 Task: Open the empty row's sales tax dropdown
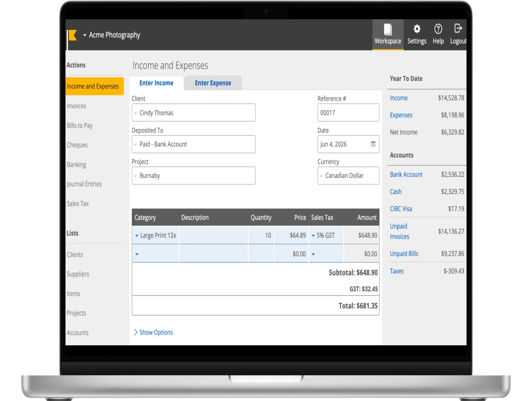313,254
